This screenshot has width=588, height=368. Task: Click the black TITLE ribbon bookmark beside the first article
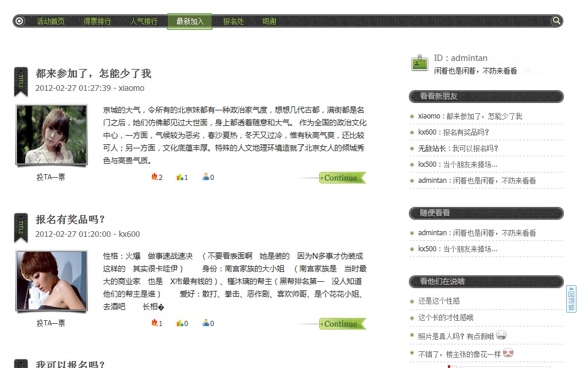pyautogui.click(x=21, y=80)
